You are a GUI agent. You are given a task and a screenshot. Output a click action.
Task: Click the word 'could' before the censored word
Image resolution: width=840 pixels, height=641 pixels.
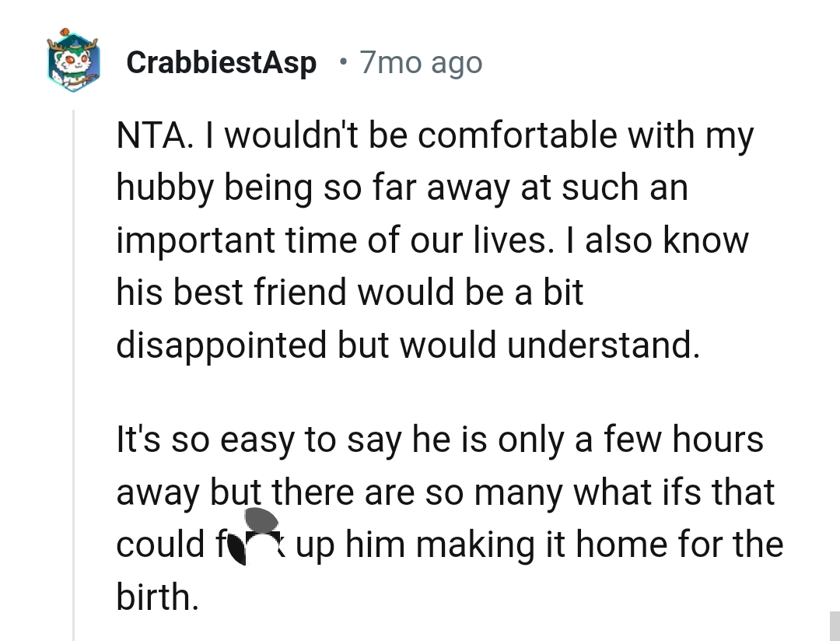pyautogui.click(x=156, y=544)
